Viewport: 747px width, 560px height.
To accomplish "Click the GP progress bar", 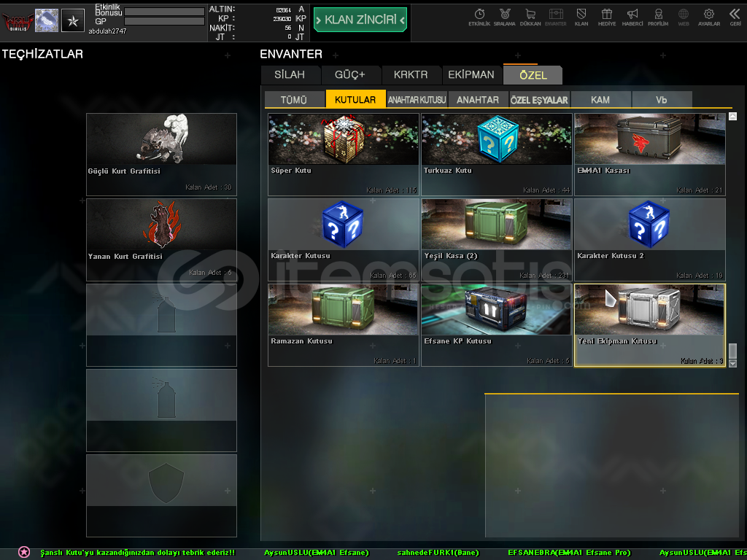I will pyautogui.click(x=164, y=21).
